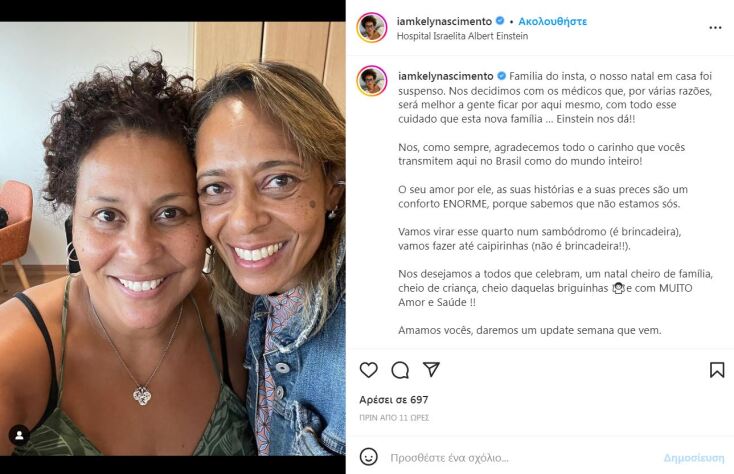Viewport: 734px width, 474px height.
Task: Click profile avatar beside the caption
Action: coord(372,81)
